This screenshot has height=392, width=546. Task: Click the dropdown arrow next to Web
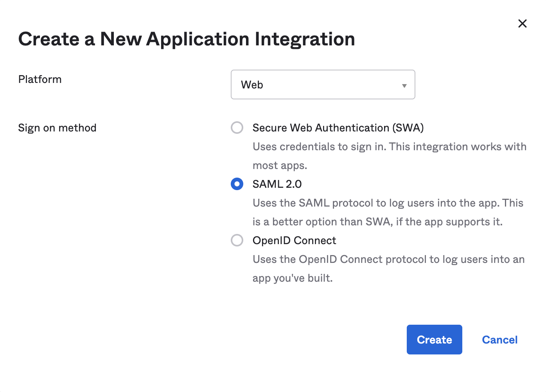(x=404, y=85)
